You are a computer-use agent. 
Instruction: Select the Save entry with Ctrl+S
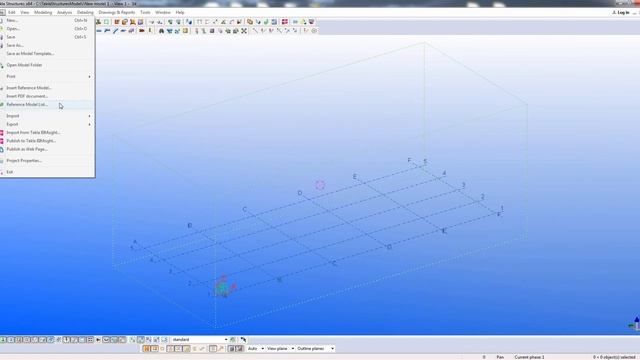[47, 37]
